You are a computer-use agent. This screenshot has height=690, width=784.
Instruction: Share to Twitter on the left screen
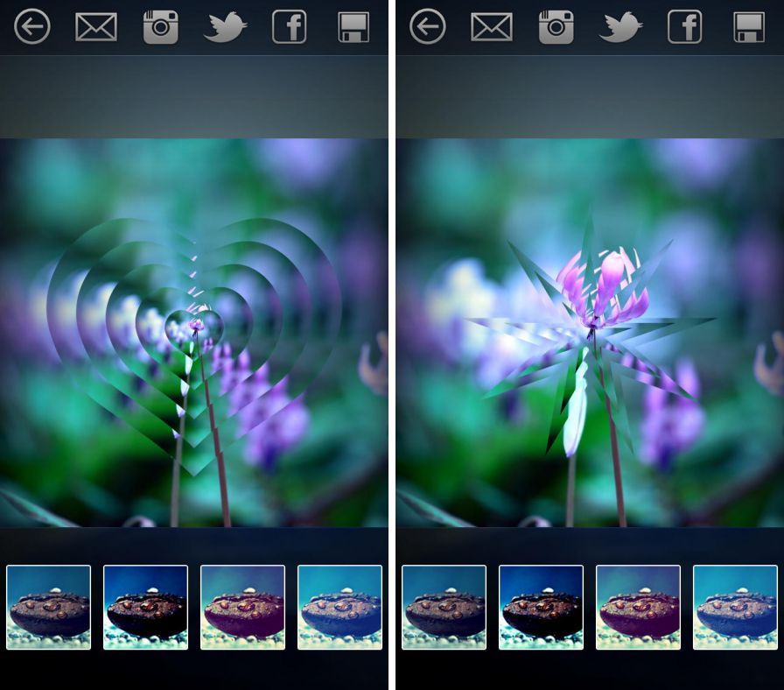click(x=225, y=27)
